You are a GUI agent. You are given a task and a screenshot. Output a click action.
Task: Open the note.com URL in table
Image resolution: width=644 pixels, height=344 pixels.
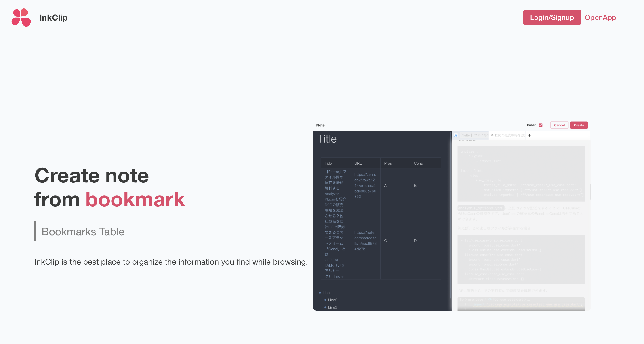coord(365,241)
